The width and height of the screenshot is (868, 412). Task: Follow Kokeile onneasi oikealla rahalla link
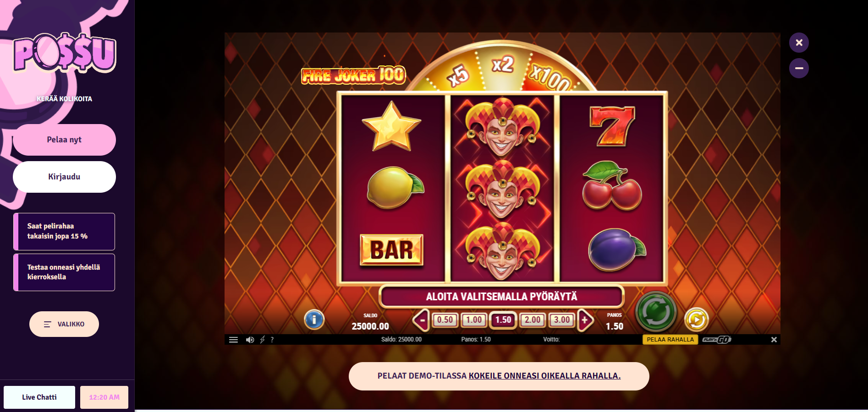point(544,376)
